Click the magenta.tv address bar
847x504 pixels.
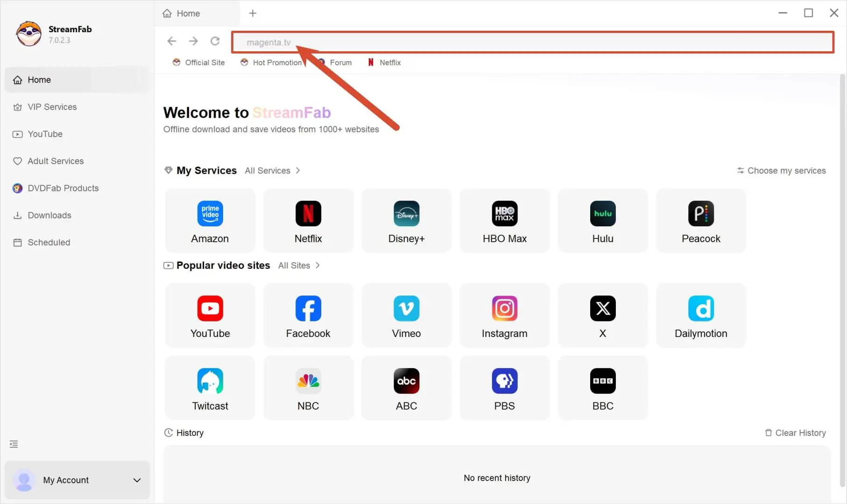tap(533, 42)
